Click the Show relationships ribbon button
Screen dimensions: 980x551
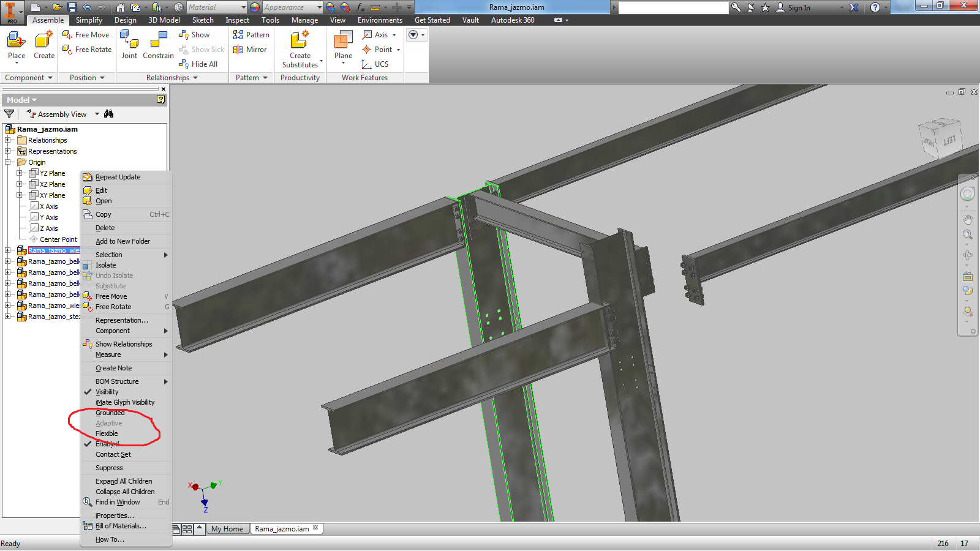coord(194,35)
